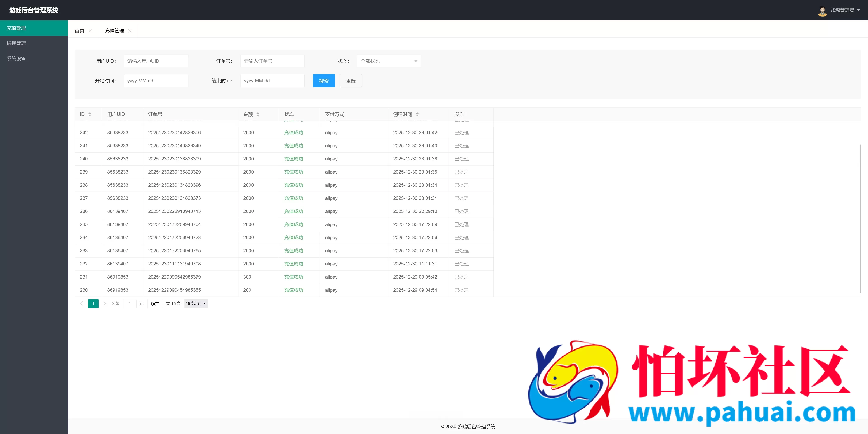Open 提现管理 in the sidebar

point(34,43)
